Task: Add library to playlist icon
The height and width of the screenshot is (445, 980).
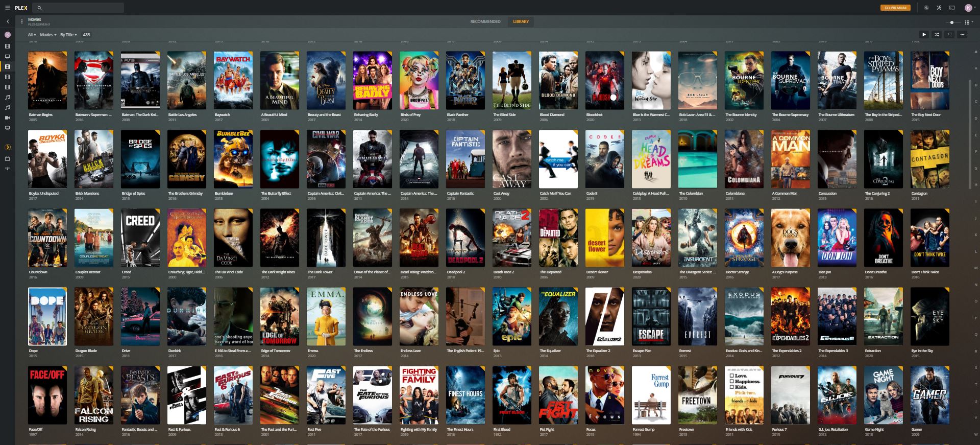Action: point(949,35)
